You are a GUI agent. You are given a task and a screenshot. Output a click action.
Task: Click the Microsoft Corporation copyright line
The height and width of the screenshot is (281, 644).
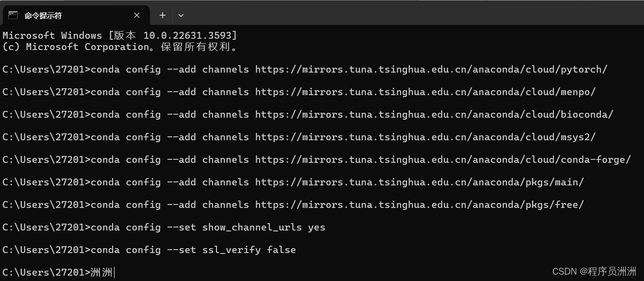(x=120, y=47)
